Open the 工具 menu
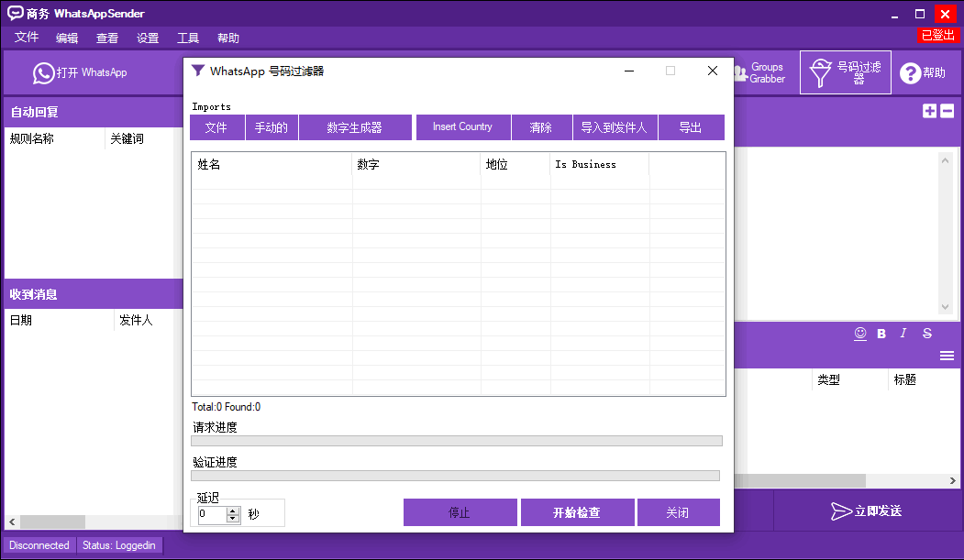This screenshot has width=964, height=560. click(188, 38)
